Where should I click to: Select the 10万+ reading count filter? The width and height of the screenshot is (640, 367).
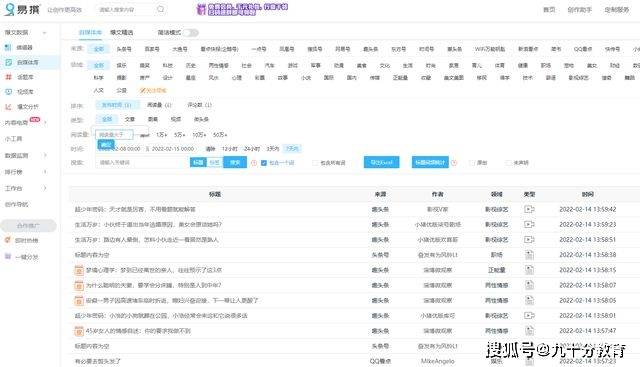coord(199,134)
